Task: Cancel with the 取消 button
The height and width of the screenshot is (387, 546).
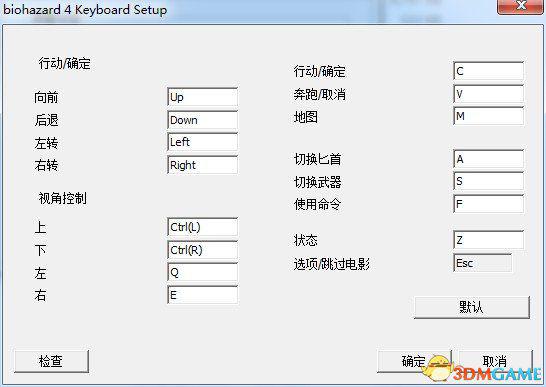Action: pos(496,361)
